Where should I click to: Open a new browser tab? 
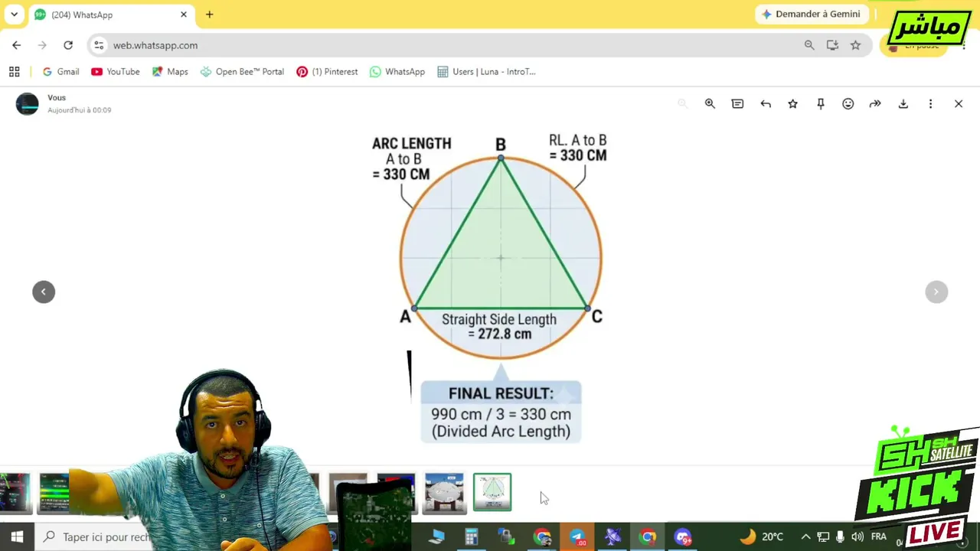209,15
